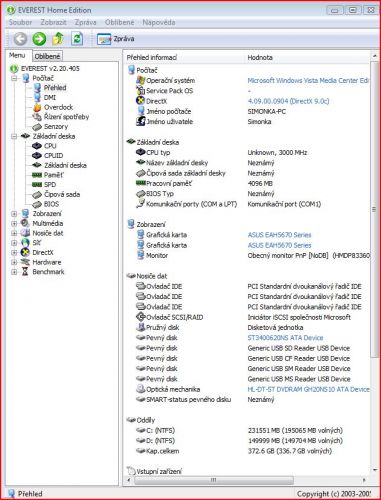Screen dimensions: 381x500
Task: Go up one level with the up-arrow icon
Action: 58,39
